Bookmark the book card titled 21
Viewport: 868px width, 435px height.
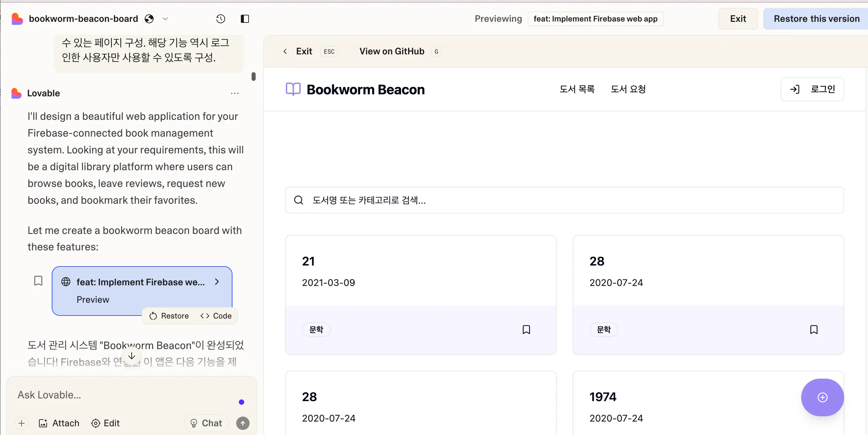[x=526, y=330]
